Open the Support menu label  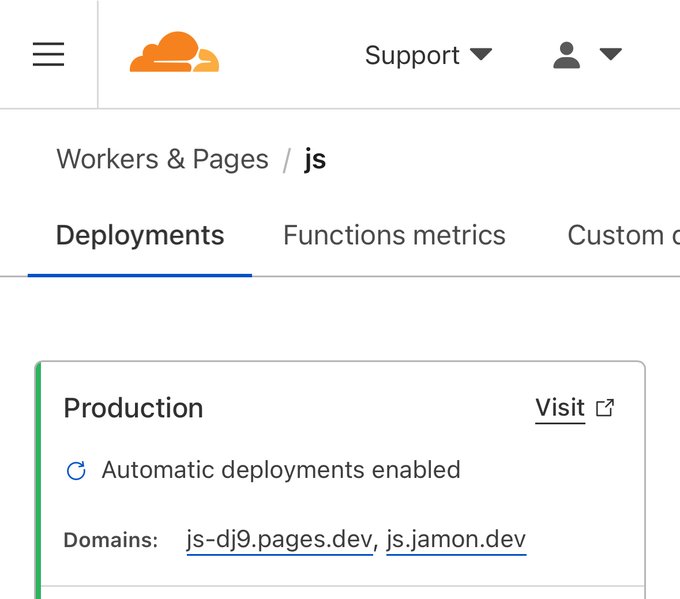coord(412,55)
